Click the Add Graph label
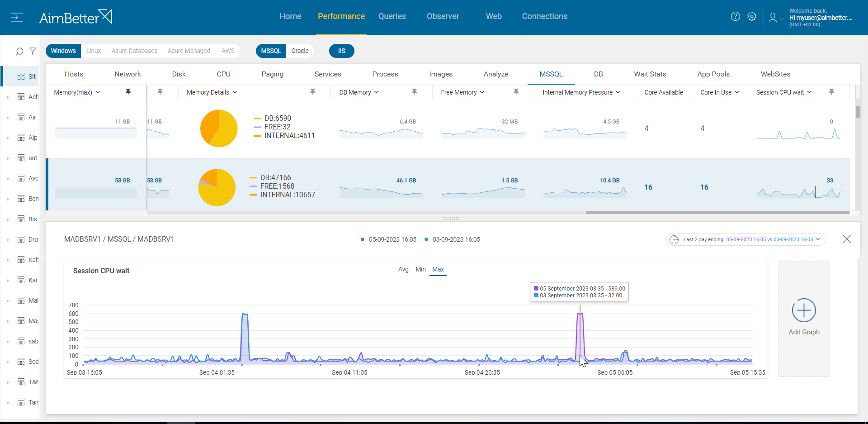This screenshot has height=424, width=868. click(804, 332)
